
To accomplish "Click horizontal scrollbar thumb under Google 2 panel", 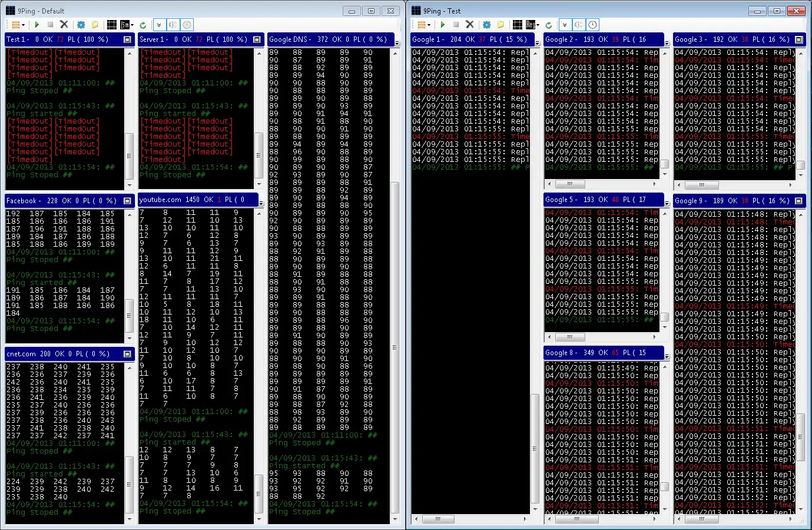I will (x=570, y=184).
